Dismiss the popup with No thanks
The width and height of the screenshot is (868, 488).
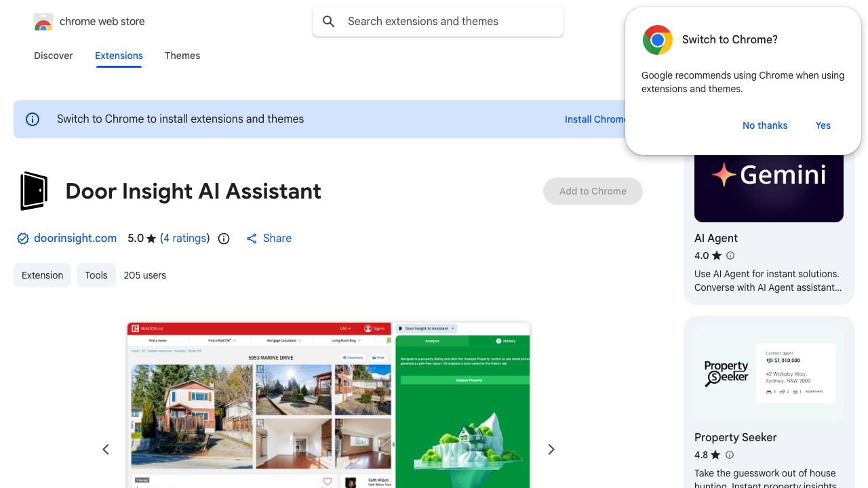point(765,125)
